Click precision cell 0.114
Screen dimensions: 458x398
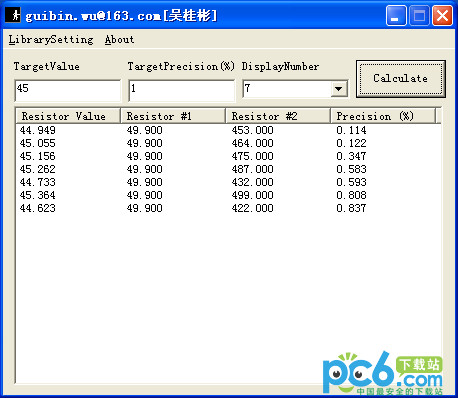(x=351, y=130)
